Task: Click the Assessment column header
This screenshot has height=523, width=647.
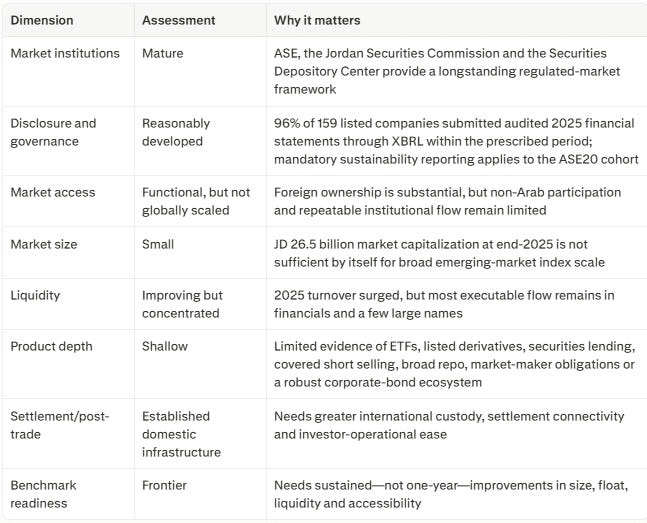Action: pyautogui.click(x=178, y=20)
